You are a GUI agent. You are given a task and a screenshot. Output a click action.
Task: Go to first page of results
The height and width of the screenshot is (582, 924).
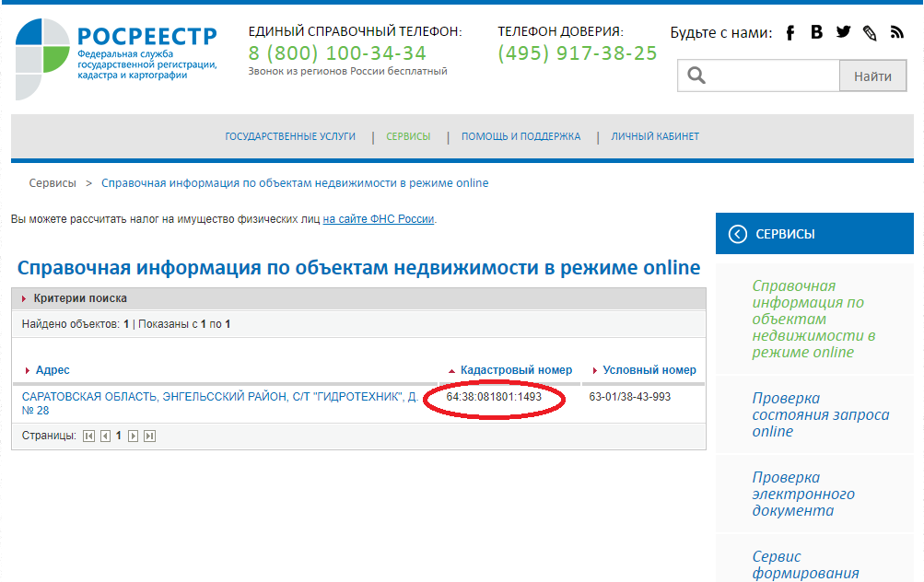[x=89, y=436]
